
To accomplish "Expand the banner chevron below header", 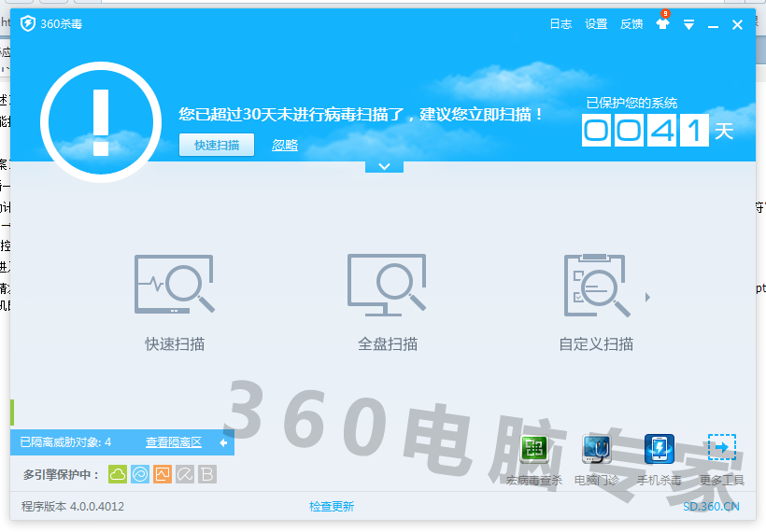I will coord(385,166).
